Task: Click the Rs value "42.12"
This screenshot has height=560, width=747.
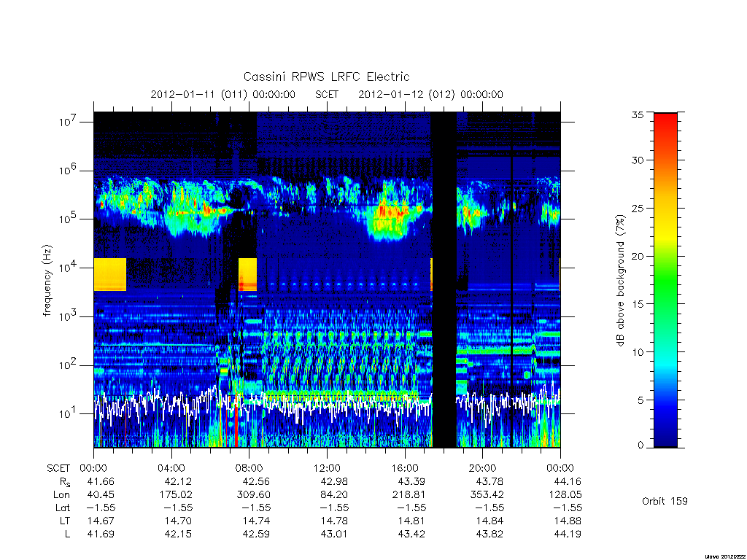Action: tap(178, 481)
